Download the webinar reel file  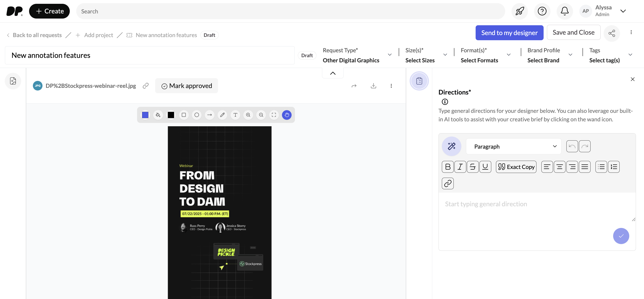[x=373, y=86]
